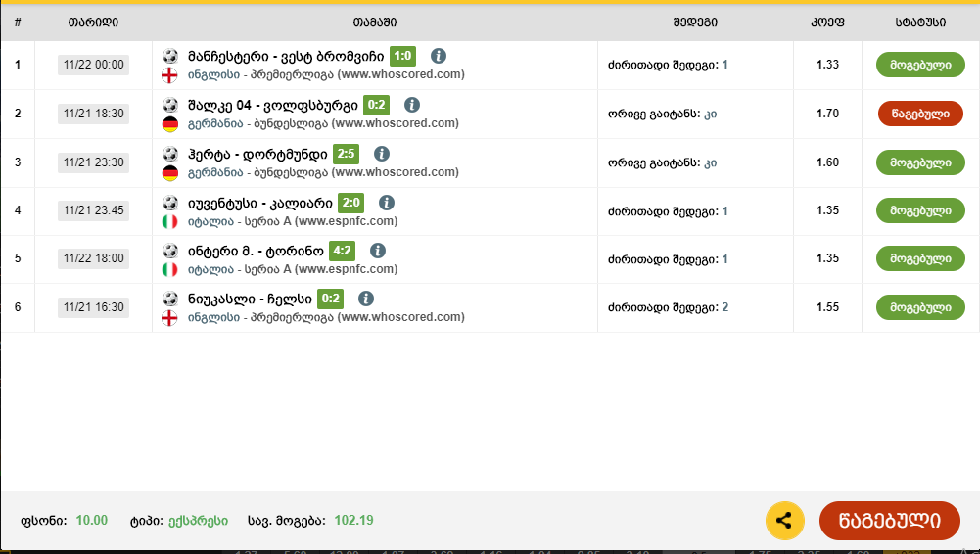Image resolution: width=980 pixels, height=554 pixels.
Task: Click the 0:2 score badge for შალკე 04
Action: pyautogui.click(x=376, y=105)
